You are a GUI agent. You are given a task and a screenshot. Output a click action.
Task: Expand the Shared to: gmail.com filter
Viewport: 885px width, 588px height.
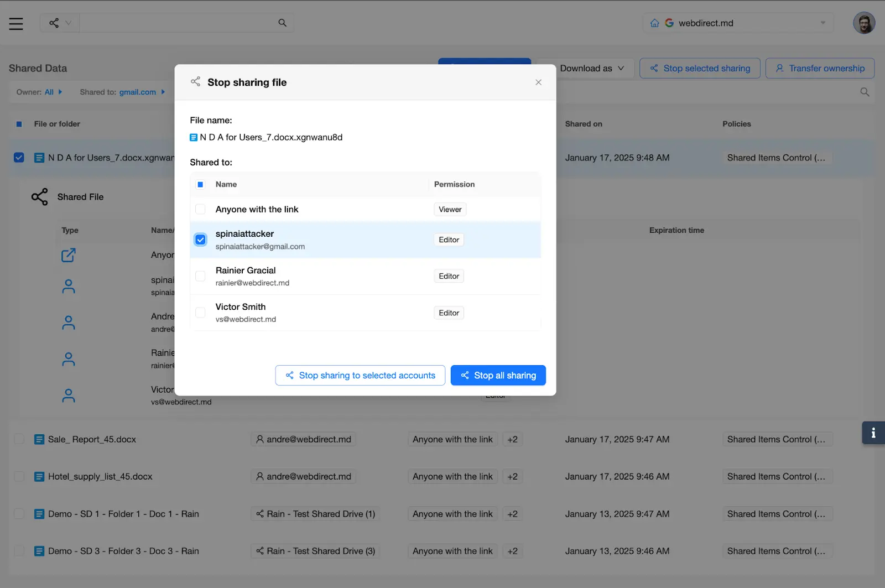(142, 92)
